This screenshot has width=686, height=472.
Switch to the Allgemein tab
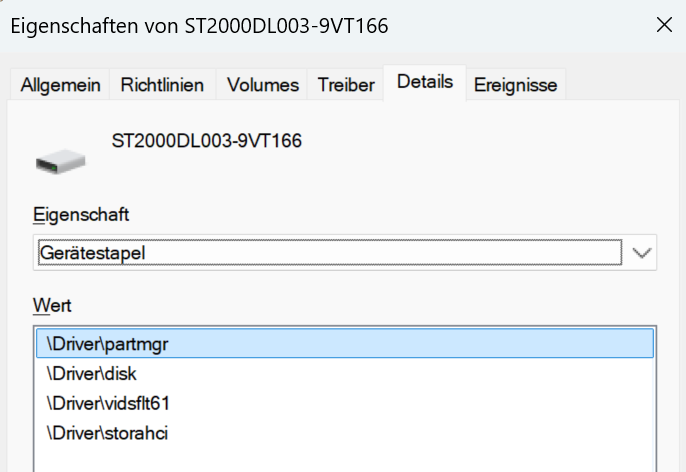click(x=60, y=85)
